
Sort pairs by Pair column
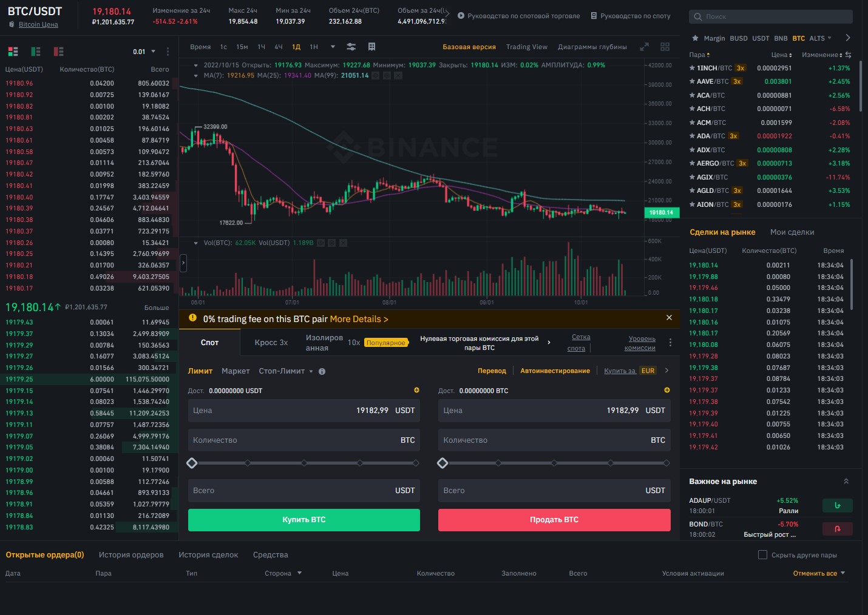click(699, 55)
